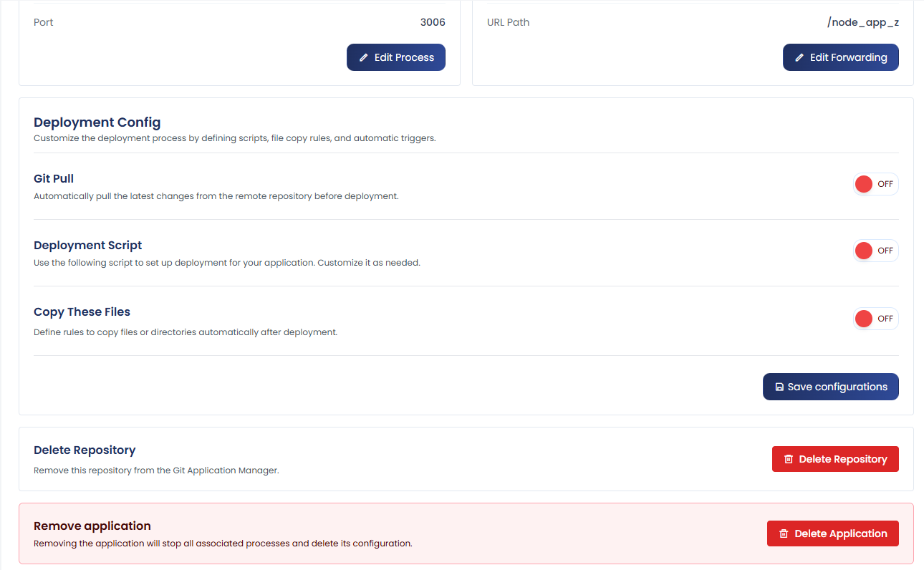Click the pencil icon on Edit Process
The width and height of the screenshot is (924, 570).
point(363,57)
